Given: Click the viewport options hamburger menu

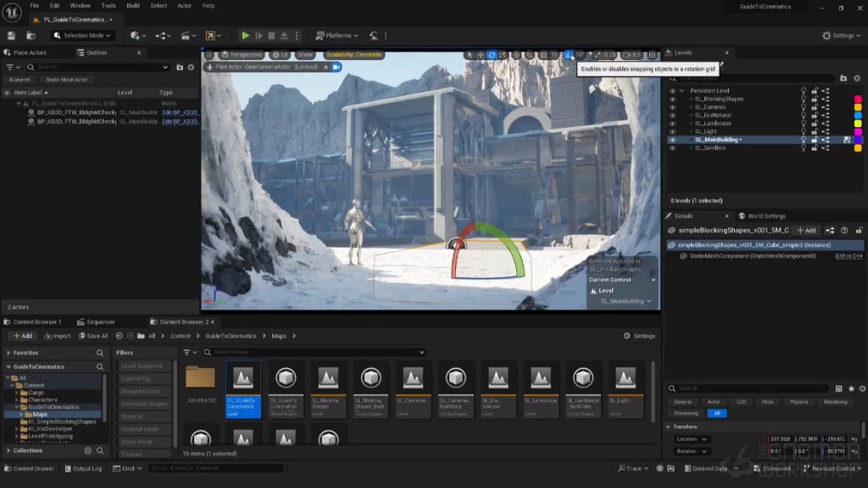Looking at the screenshot, I should [209, 55].
